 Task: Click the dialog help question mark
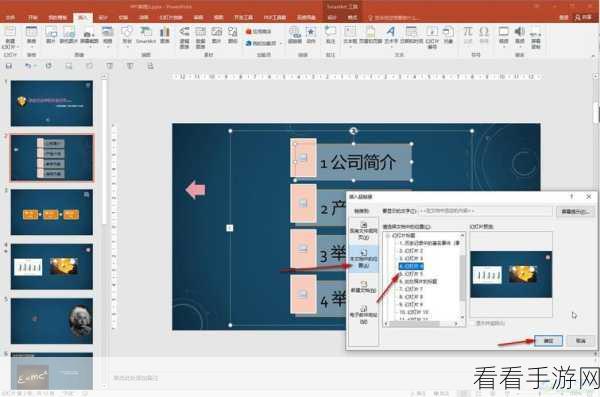click(572, 196)
